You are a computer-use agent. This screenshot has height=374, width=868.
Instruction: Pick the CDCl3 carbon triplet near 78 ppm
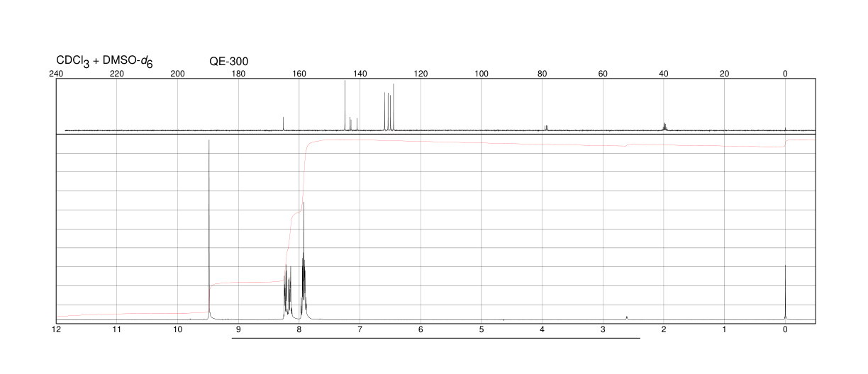546,127
